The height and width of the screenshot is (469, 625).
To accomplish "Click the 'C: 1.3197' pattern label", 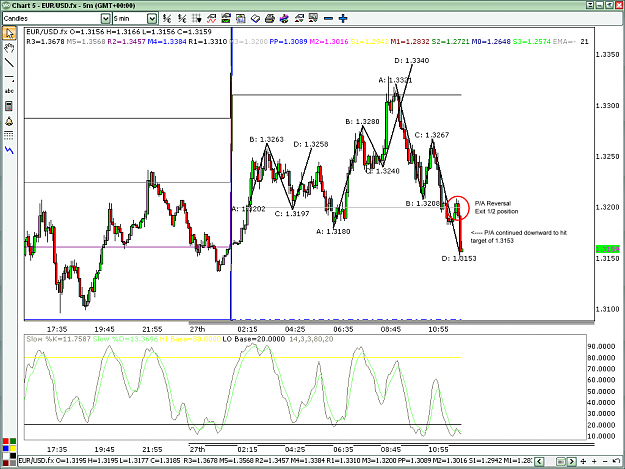I will click(292, 214).
